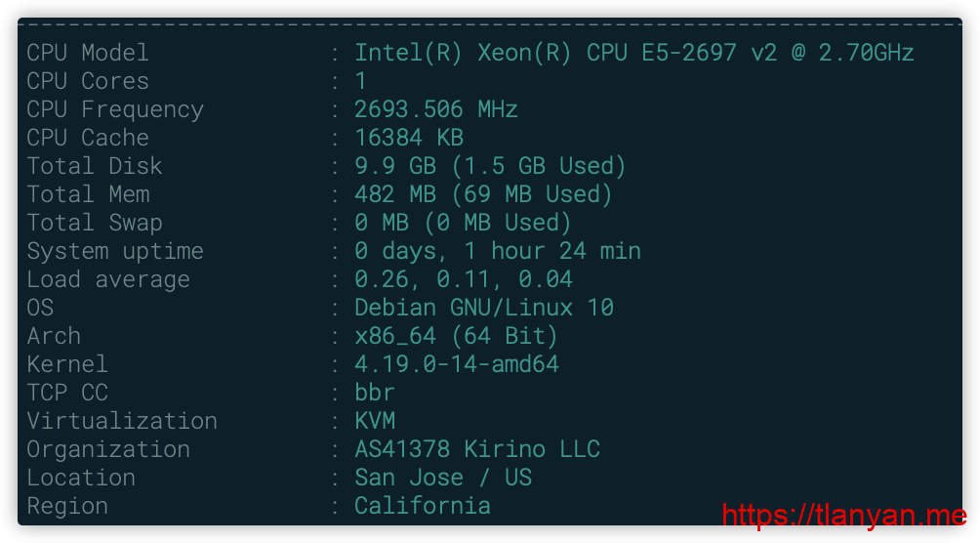Click the 9.9 GB disk usage value
The width and height of the screenshot is (980, 543).
(x=490, y=166)
